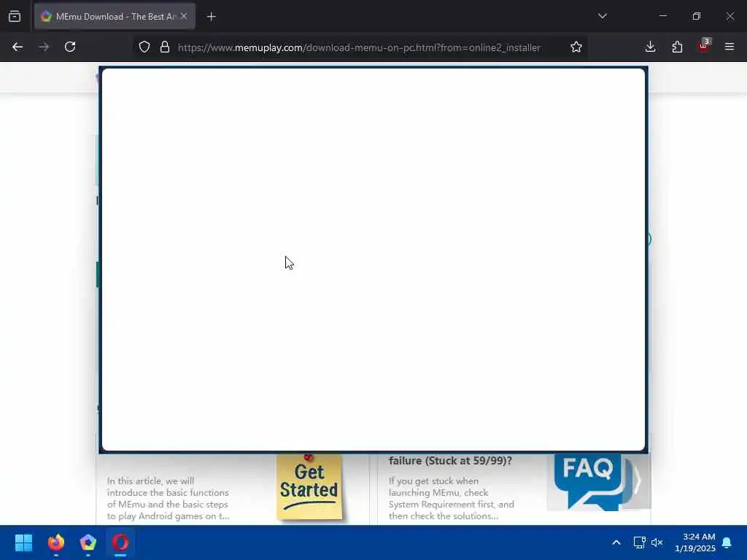Viewport: 747px width, 560px height.
Task: Open the Downloads panel
Action: click(x=650, y=47)
